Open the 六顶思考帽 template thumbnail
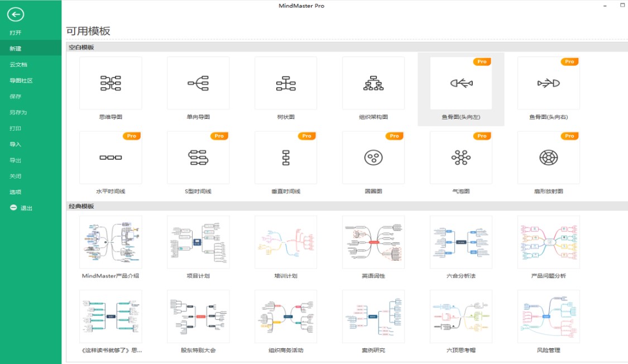 tap(461, 317)
